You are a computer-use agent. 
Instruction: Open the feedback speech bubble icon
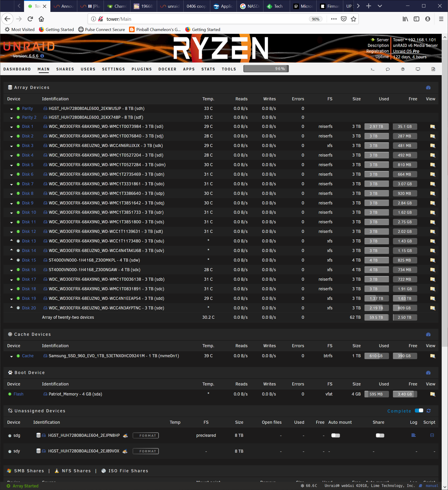[x=388, y=69]
